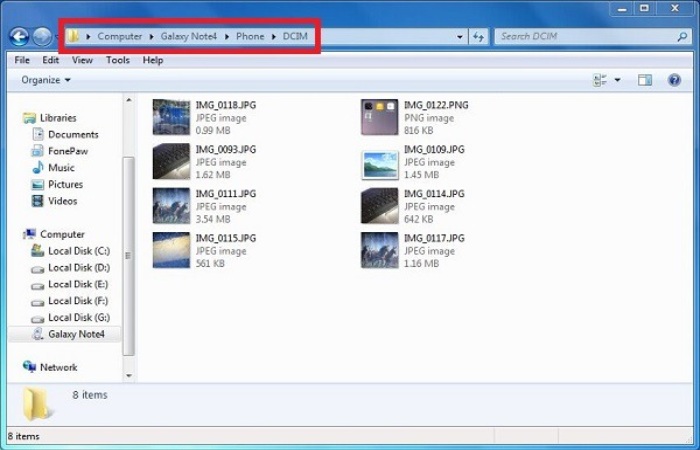700x450 pixels.
Task: Click the Local Disk (D:) drive icon
Action: [x=38, y=269]
